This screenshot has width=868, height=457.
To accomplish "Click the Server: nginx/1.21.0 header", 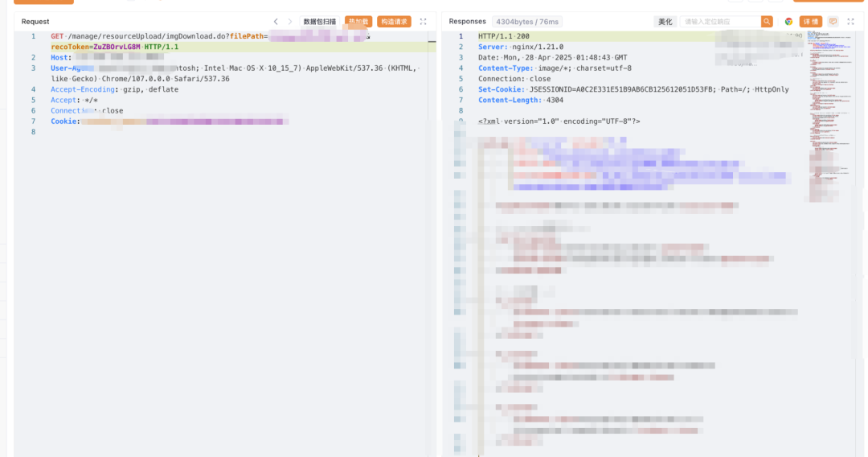I will pyautogui.click(x=521, y=47).
